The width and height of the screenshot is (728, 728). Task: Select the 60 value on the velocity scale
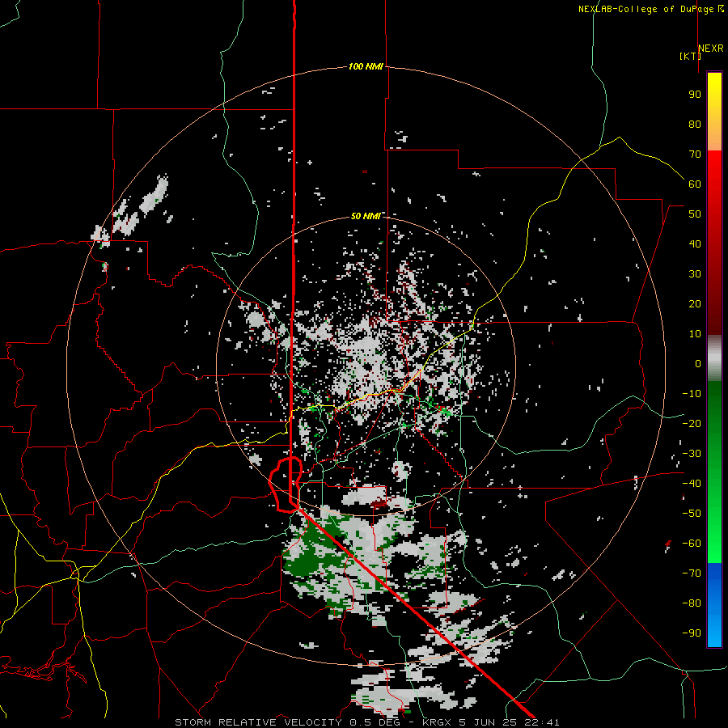pos(695,184)
